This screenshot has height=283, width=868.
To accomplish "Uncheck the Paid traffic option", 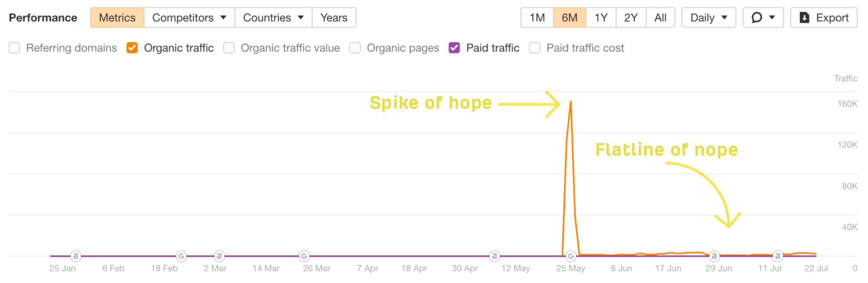I will point(454,48).
